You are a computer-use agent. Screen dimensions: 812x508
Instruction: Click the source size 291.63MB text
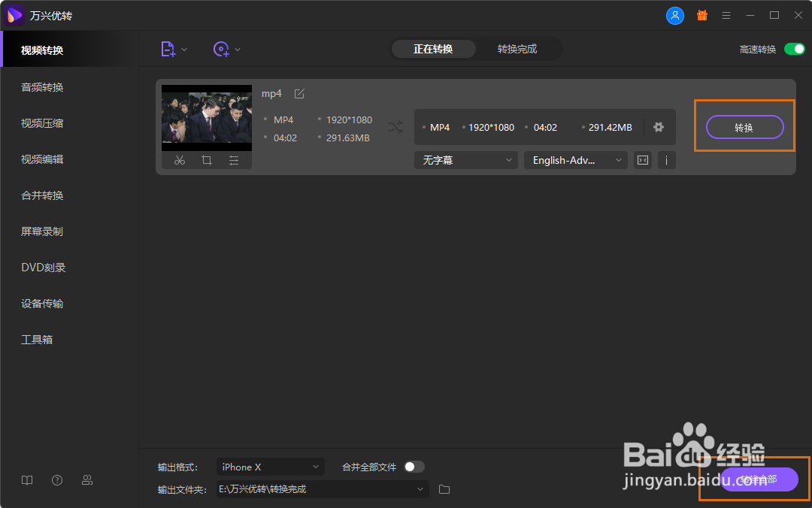pyautogui.click(x=348, y=138)
